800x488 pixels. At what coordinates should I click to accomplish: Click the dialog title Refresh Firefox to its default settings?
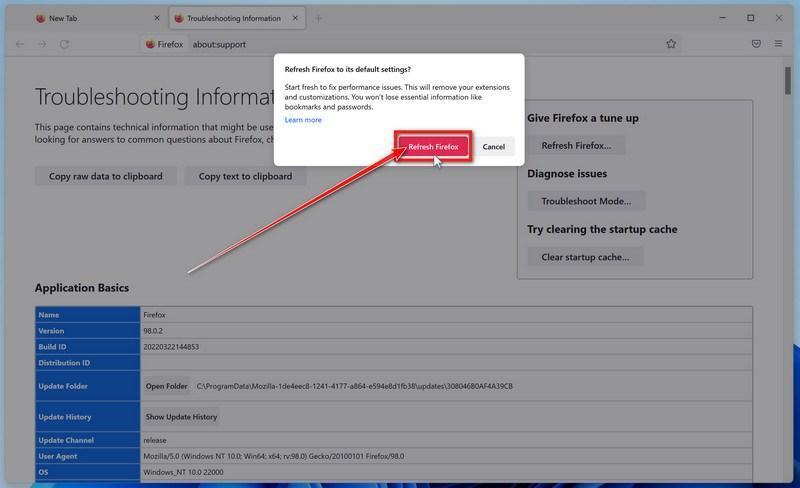[347, 69]
